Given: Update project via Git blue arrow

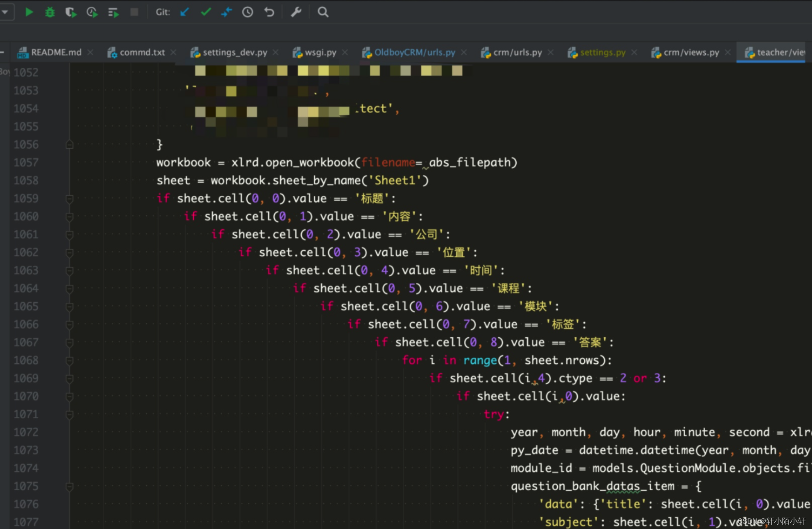Looking at the screenshot, I should click(185, 12).
